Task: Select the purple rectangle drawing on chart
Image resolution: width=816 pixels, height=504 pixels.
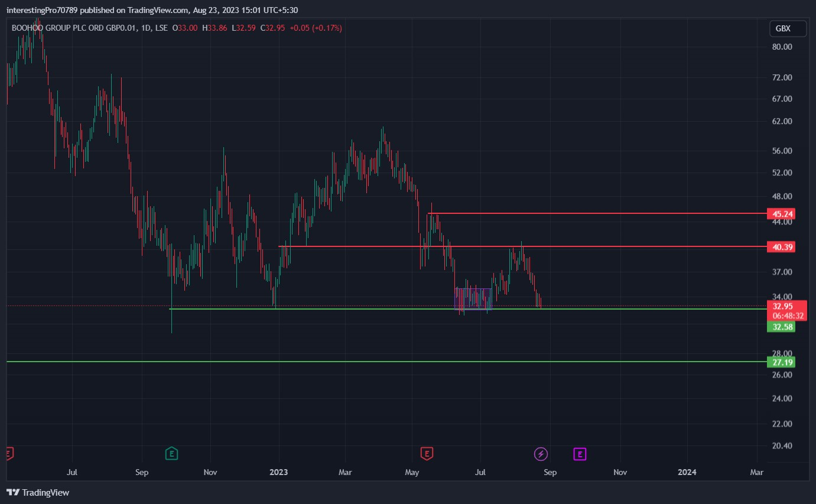Action: tap(473, 298)
